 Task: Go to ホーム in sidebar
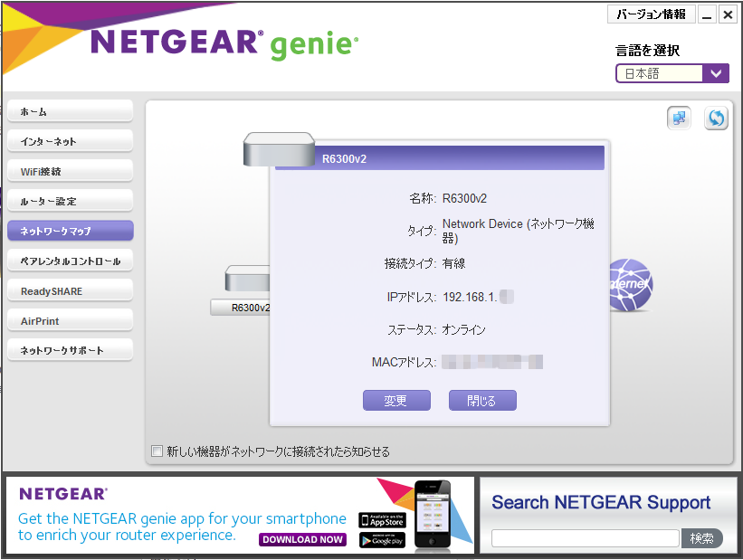click(70, 112)
